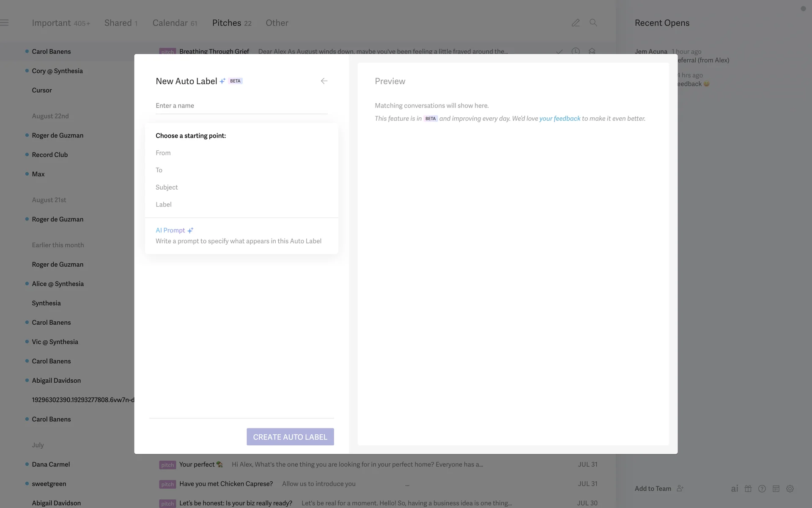Open the gift referral icon
This screenshot has width=812, height=508.
pyautogui.click(x=748, y=489)
